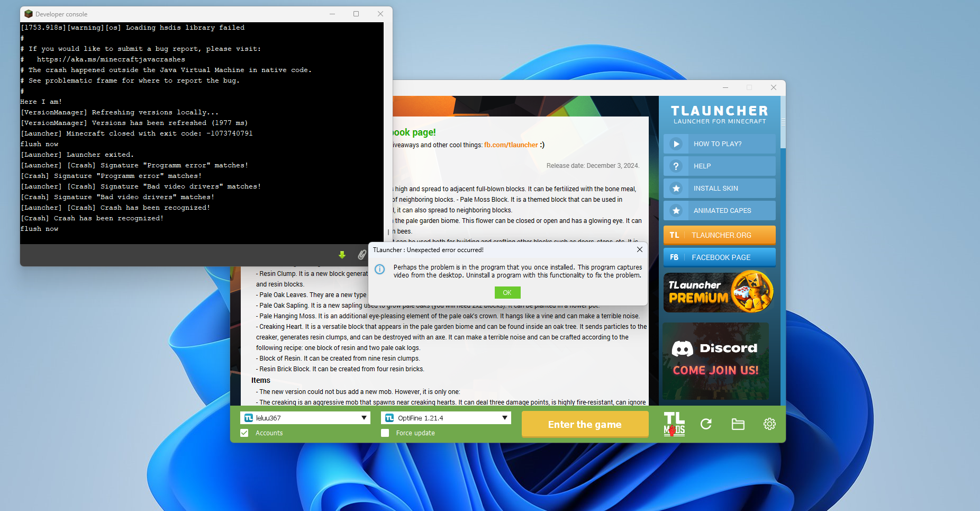Toggle the Accounts checkbox
The image size is (980, 511).
tap(244, 433)
